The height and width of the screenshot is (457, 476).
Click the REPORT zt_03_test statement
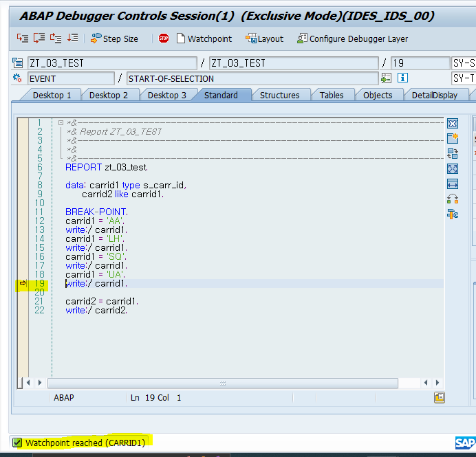pos(107,167)
